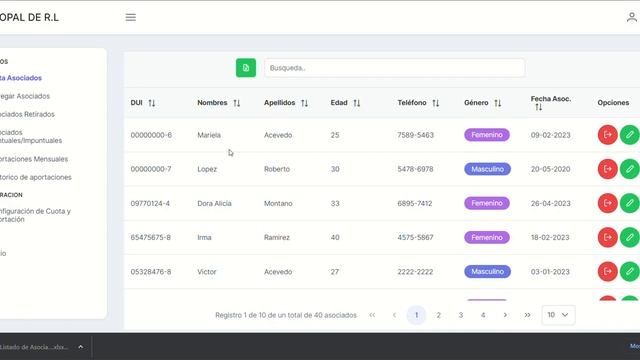Screen dimensions: 640x360
Task: Click DUI 65475675-8 cell
Action: (151, 238)
